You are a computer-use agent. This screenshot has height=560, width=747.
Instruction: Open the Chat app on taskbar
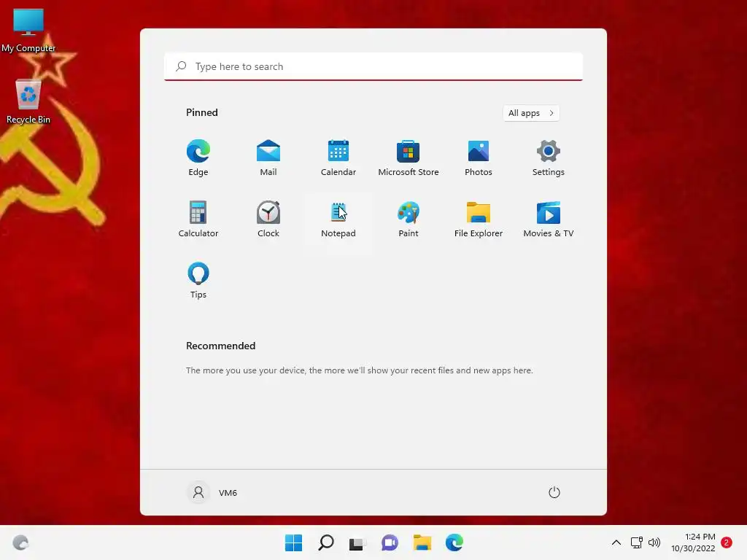pos(390,542)
